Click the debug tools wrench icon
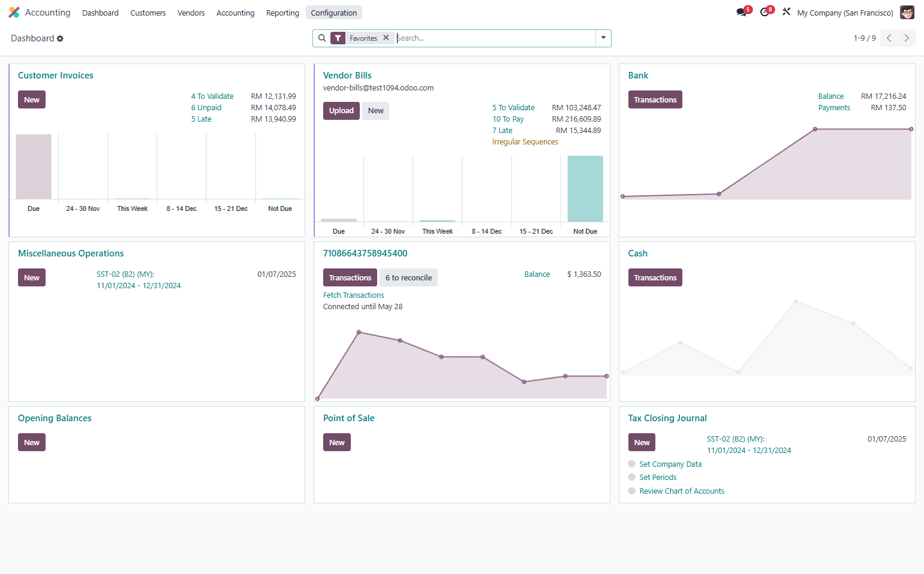924x574 pixels. 786,12
